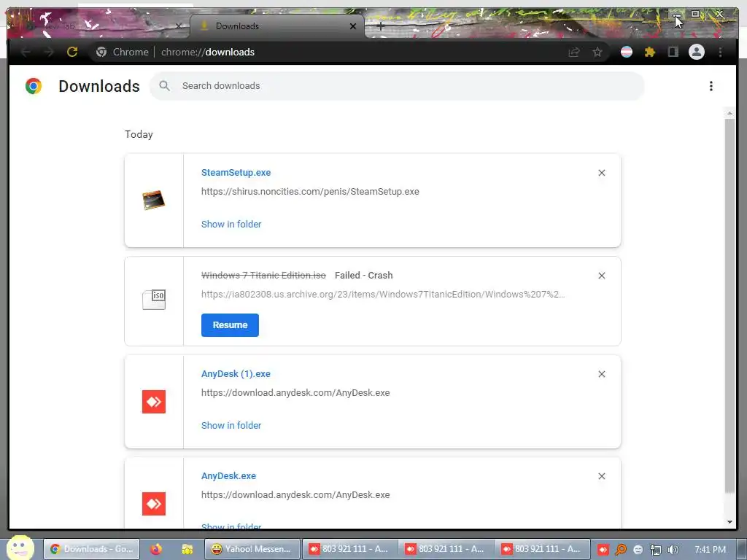Viewport: 747px width, 560px height.
Task: Close the Downloads tab
Action: [x=353, y=26]
